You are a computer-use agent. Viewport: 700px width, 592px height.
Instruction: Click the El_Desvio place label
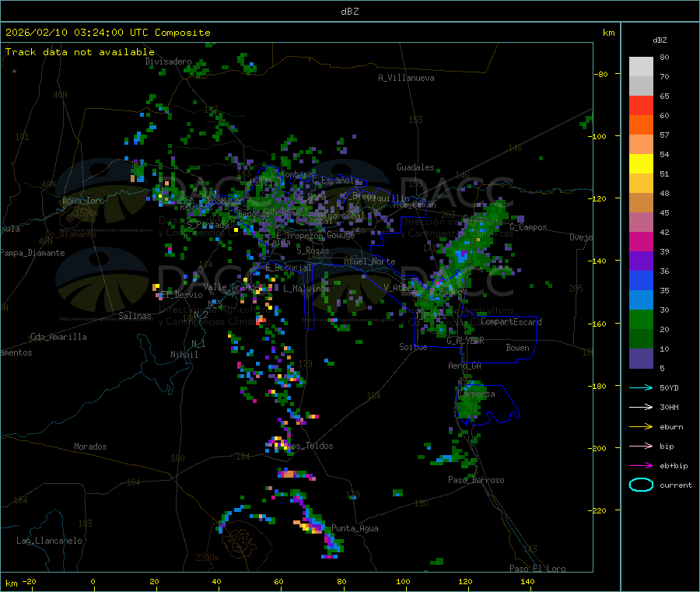pyautogui.click(x=181, y=295)
